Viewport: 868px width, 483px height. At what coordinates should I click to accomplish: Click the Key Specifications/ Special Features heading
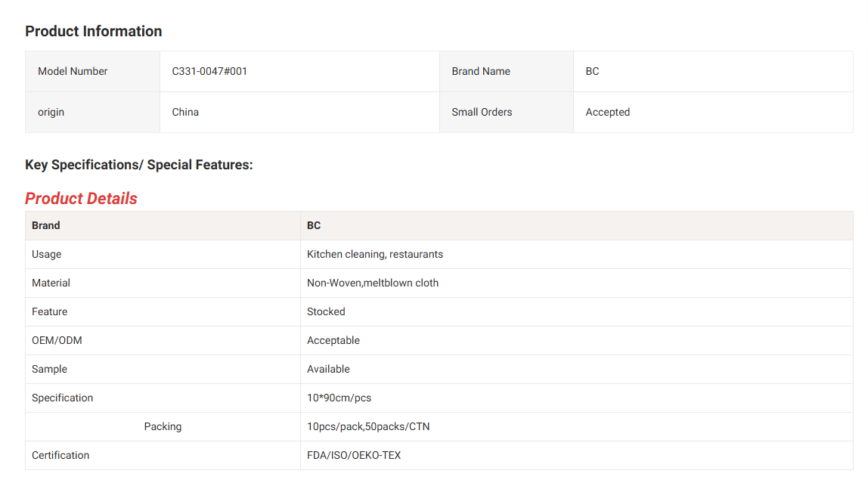(x=138, y=165)
